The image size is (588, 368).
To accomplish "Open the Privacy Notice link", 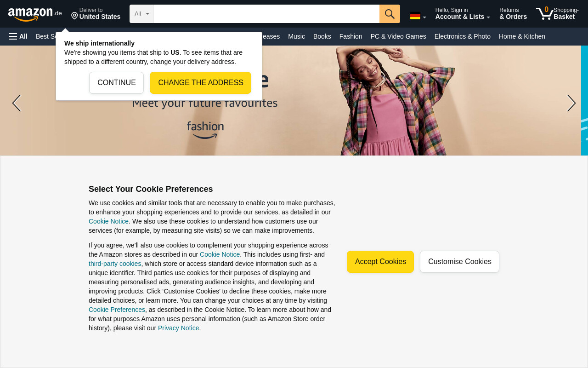I will 179,328.
